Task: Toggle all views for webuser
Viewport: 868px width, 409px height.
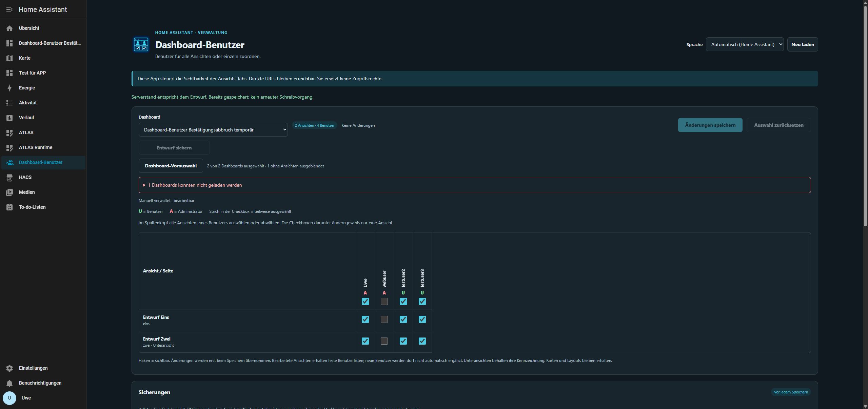Action: (384, 301)
